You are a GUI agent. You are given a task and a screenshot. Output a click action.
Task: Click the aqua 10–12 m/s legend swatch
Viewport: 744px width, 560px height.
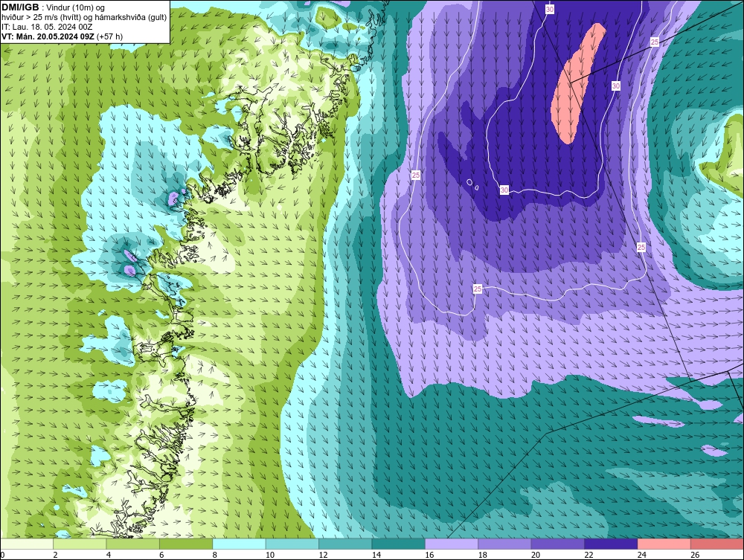click(x=292, y=544)
